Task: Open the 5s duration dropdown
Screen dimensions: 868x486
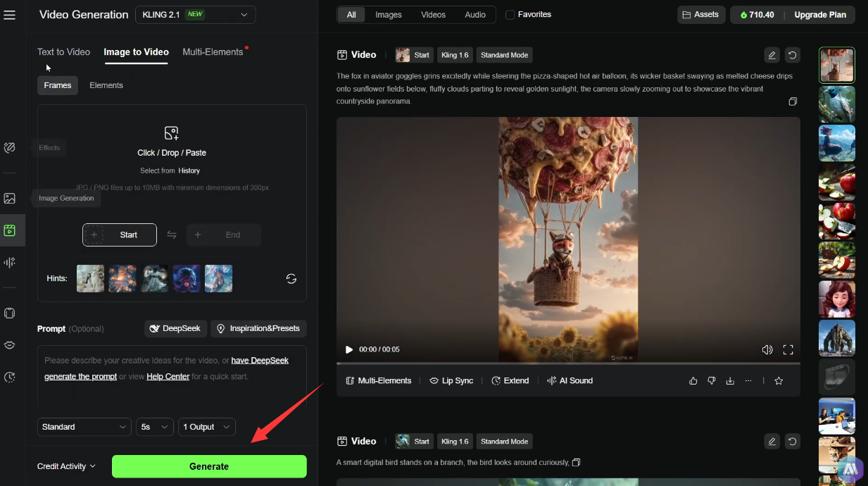Action: 155,427
